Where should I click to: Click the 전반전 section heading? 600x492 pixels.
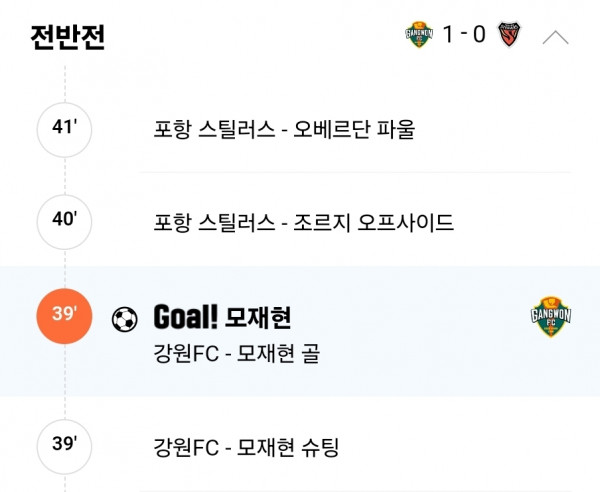(67, 37)
